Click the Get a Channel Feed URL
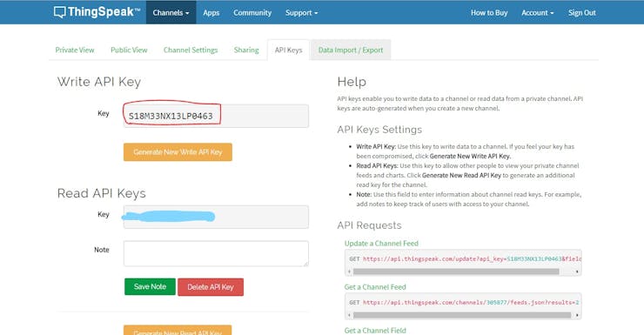 (x=471, y=303)
